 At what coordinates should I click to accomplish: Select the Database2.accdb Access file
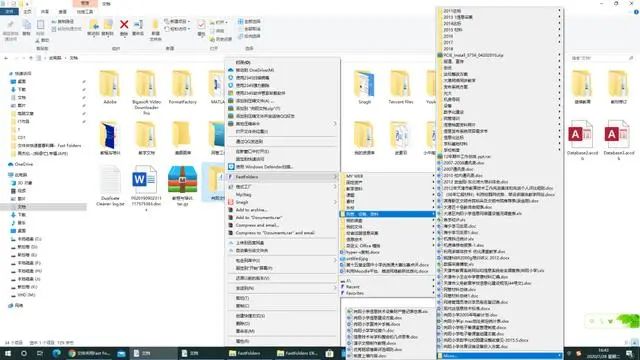(x=582, y=140)
